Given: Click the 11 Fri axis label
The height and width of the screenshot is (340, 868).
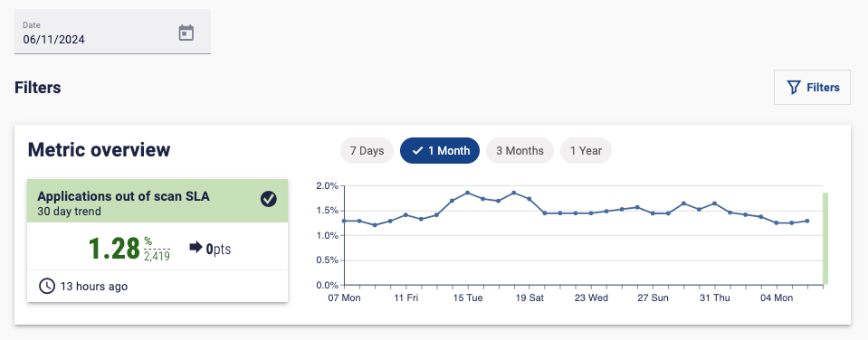Looking at the screenshot, I should (x=406, y=298).
